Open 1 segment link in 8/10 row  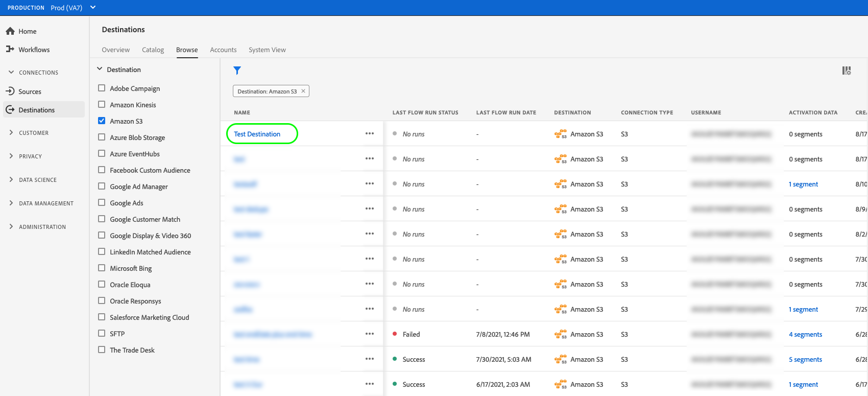pyautogui.click(x=803, y=184)
